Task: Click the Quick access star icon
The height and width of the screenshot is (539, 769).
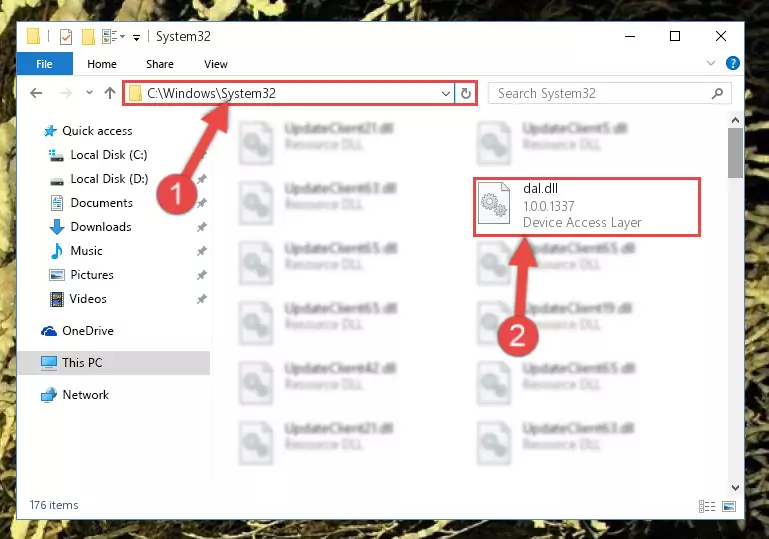Action: [x=50, y=131]
